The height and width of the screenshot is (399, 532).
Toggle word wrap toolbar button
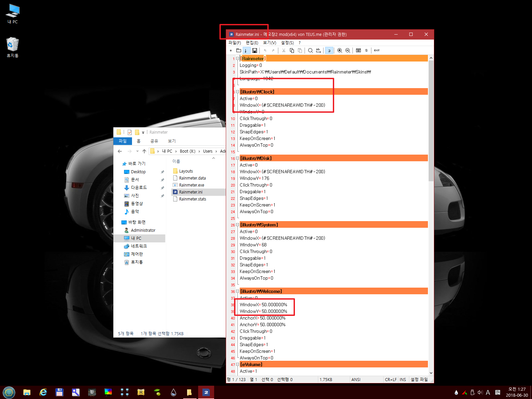coord(329,51)
